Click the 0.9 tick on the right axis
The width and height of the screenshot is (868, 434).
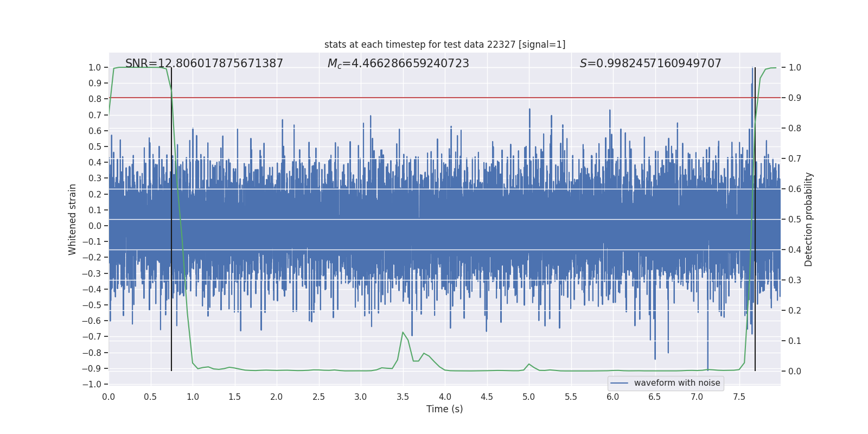click(x=794, y=98)
